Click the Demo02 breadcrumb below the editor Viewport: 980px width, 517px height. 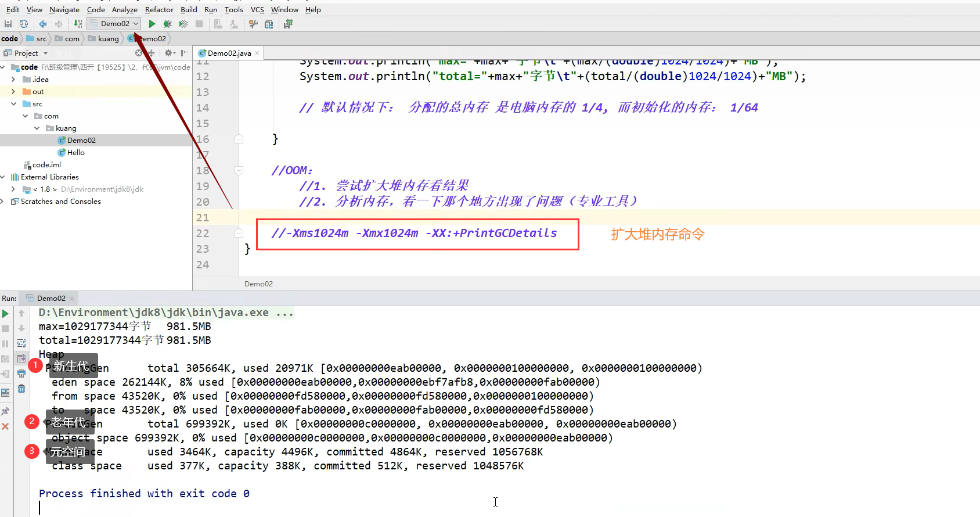click(258, 283)
